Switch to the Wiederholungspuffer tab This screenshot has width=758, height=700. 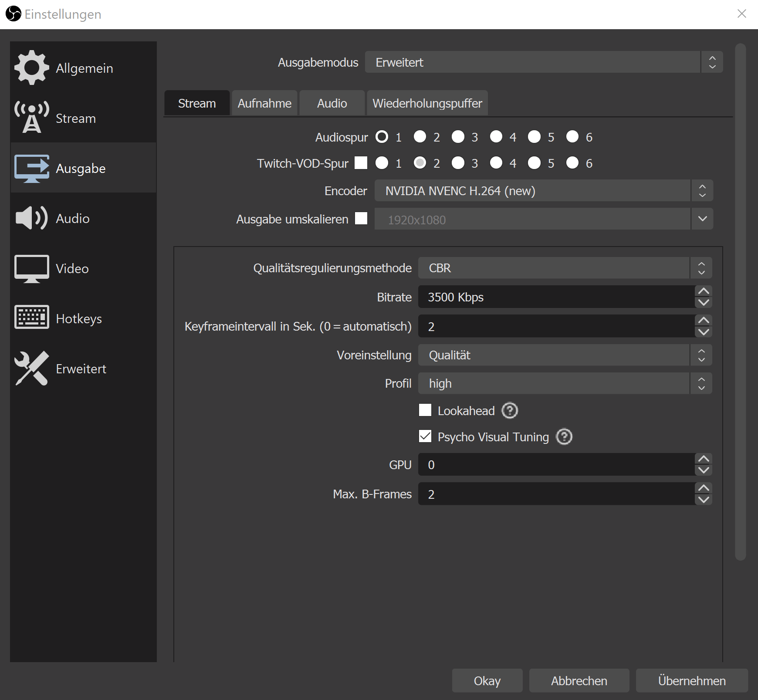(x=427, y=103)
